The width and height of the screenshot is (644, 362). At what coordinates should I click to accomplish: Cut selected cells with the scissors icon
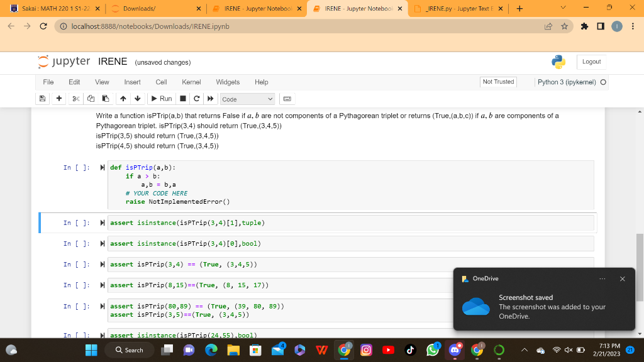[x=76, y=99]
